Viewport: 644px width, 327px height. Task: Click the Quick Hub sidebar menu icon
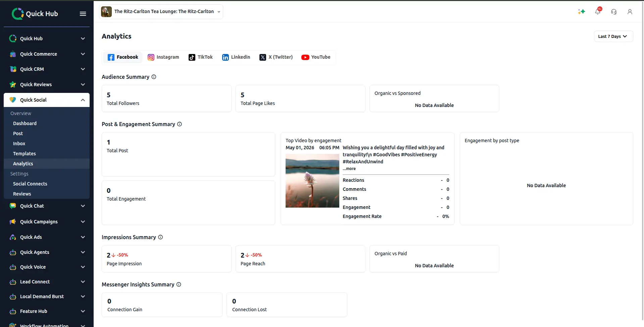[x=13, y=39]
